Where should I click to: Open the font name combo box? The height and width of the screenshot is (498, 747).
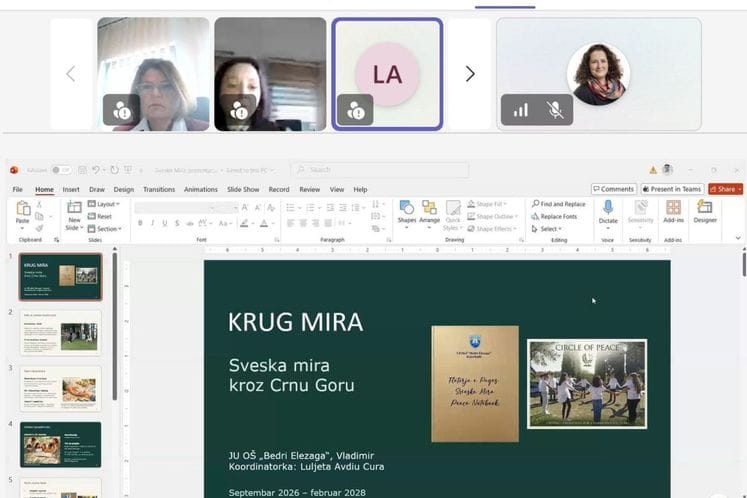click(x=175, y=208)
